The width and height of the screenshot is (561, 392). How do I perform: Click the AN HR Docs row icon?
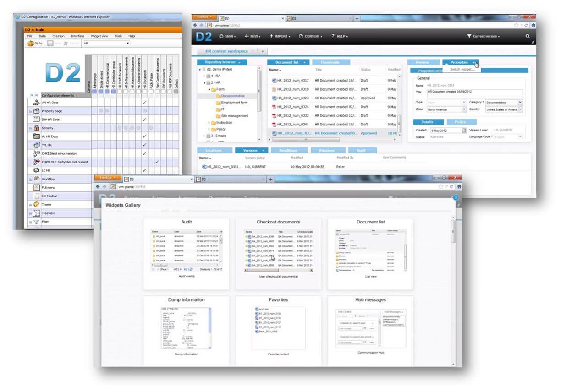click(36, 103)
